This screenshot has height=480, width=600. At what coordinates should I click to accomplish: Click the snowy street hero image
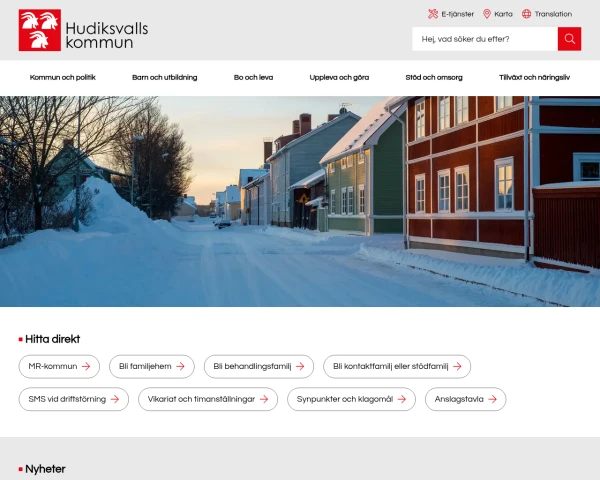pos(300,201)
